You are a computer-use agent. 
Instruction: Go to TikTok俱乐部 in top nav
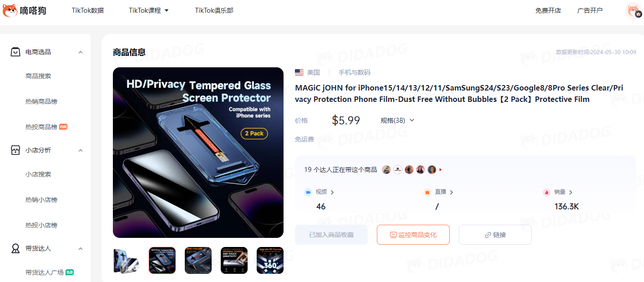214,10
